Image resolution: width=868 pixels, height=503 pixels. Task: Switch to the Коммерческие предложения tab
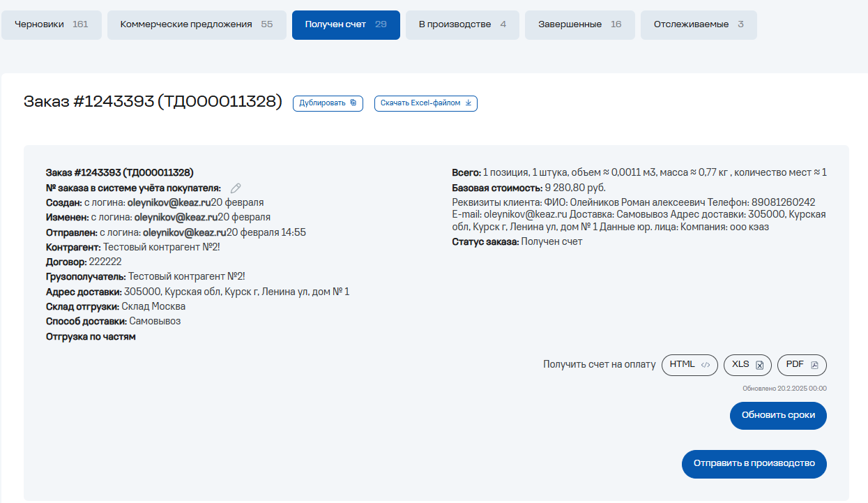196,25
